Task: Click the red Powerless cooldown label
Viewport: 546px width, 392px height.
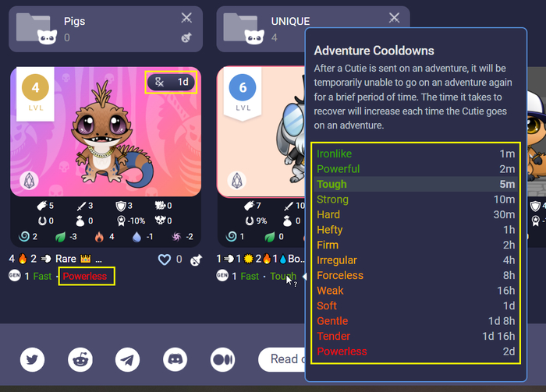Action: click(84, 276)
